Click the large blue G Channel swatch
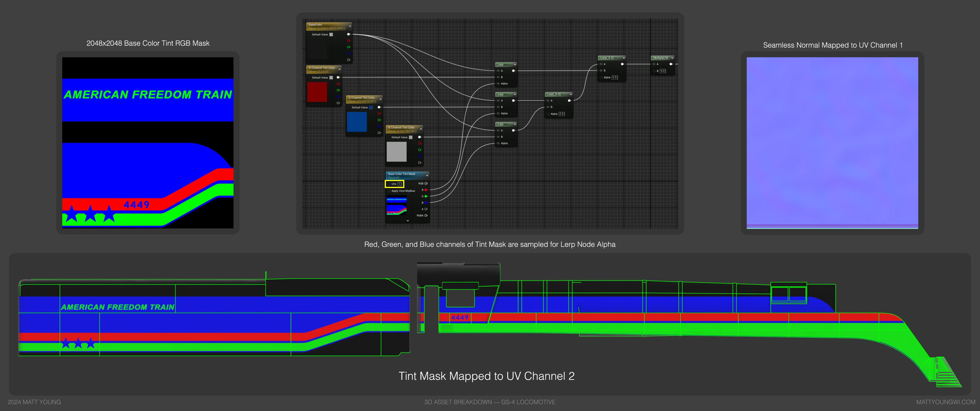This screenshot has height=411, width=980. point(357,122)
